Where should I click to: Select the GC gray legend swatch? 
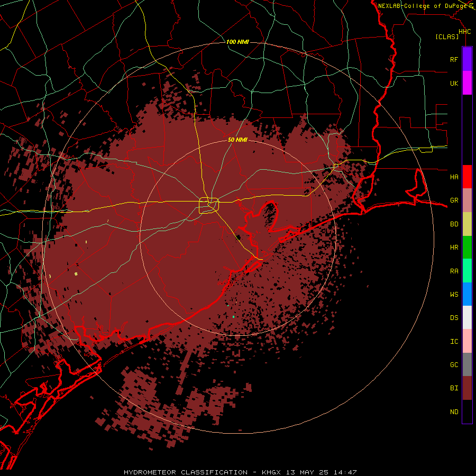coord(467,364)
